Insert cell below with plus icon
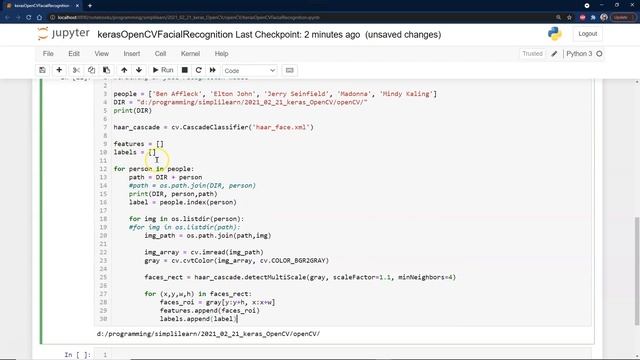Screen dimensions: 640x360 (x=59, y=70)
